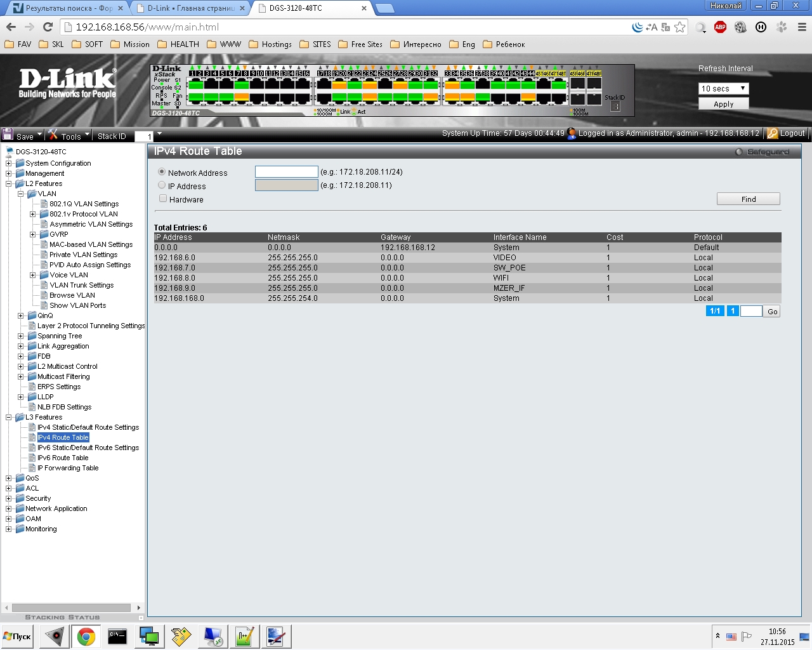Collapse the L2 Features tree node

pos(9,183)
